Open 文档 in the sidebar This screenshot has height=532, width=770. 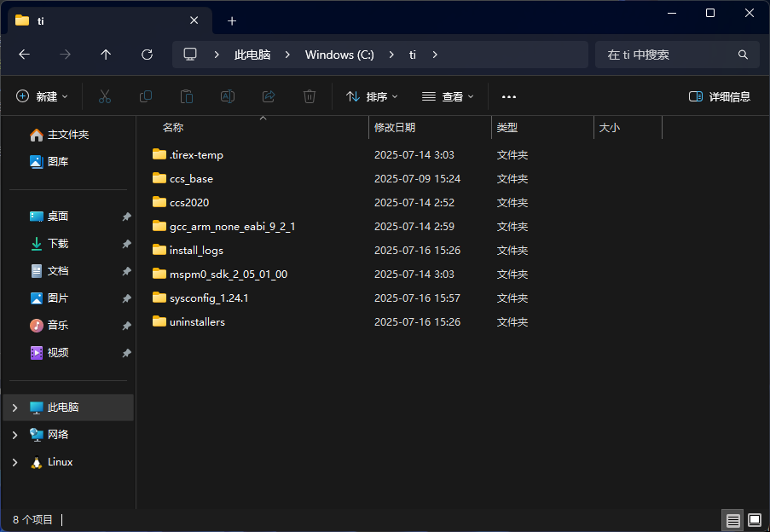[49, 271]
